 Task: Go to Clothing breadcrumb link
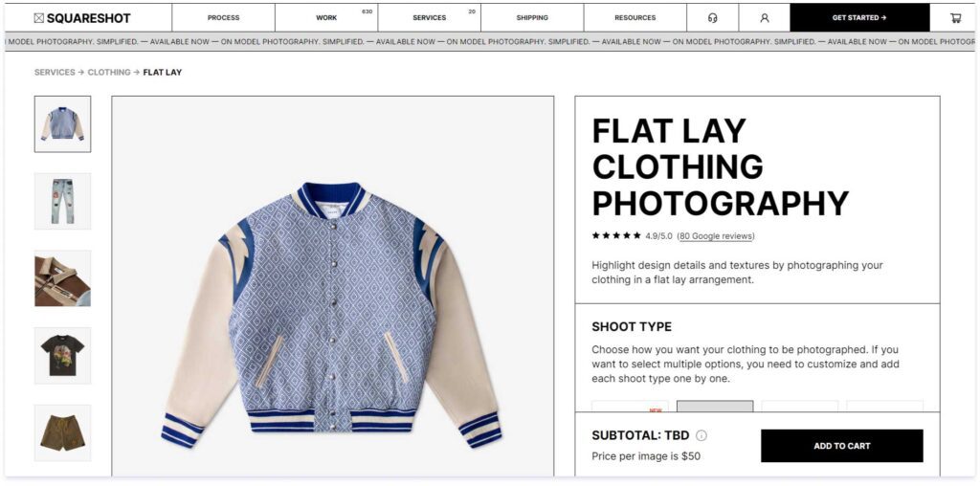click(x=109, y=73)
